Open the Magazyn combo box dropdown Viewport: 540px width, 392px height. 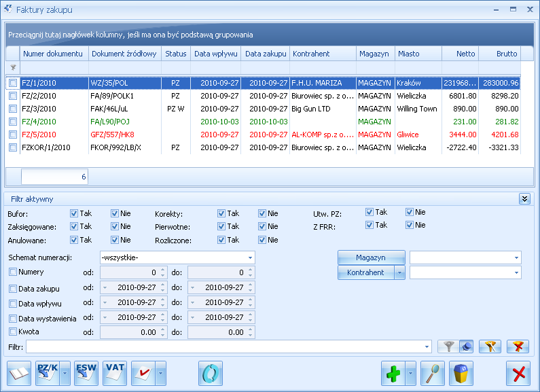516,257
